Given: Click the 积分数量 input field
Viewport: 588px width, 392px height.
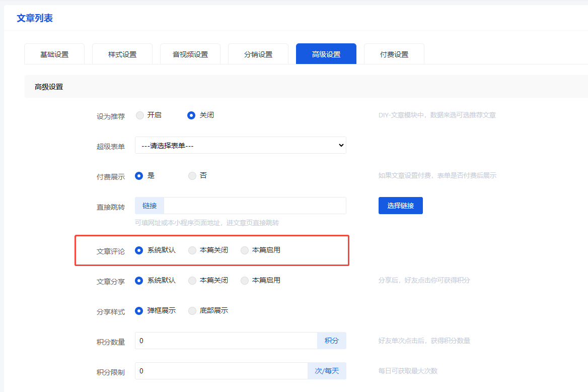Looking at the screenshot, I should 226,341.
